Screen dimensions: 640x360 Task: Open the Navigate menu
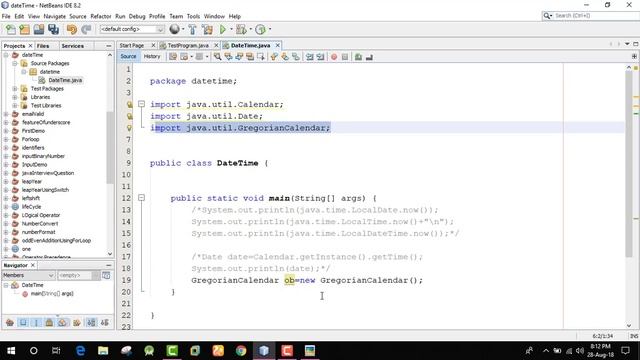[54, 16]
